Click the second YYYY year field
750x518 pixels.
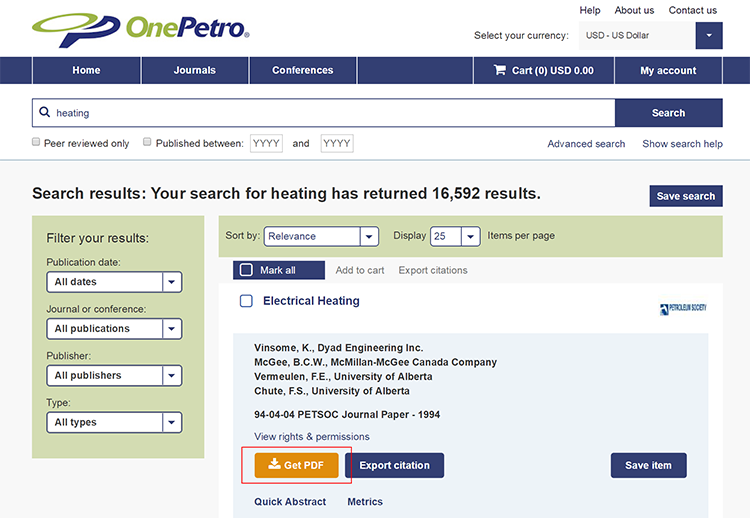(337, 143)
